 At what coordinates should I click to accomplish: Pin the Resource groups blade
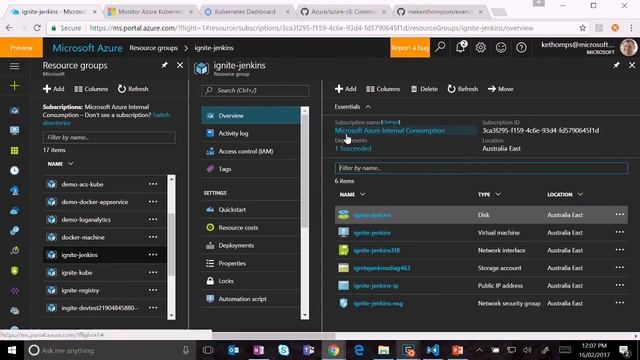(164, 65)
